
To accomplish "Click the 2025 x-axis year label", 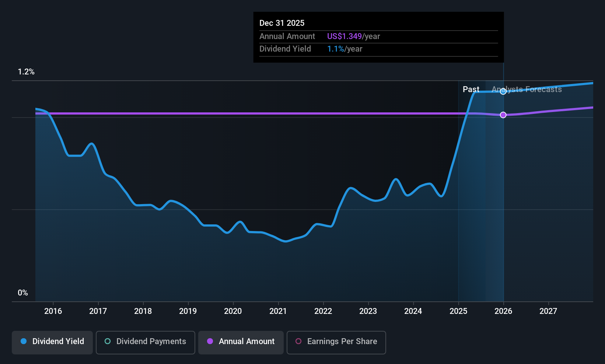I will pyautogui.click(x=458, y=311).
